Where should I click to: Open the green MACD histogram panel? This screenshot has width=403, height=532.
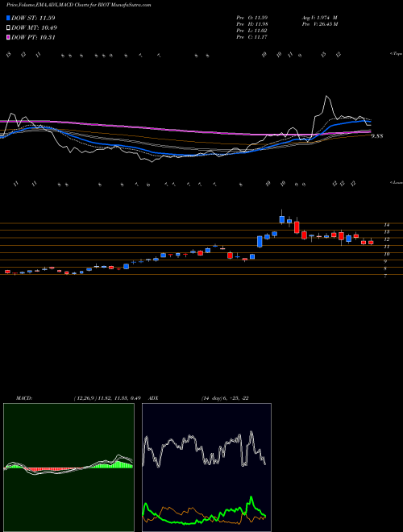69,468
